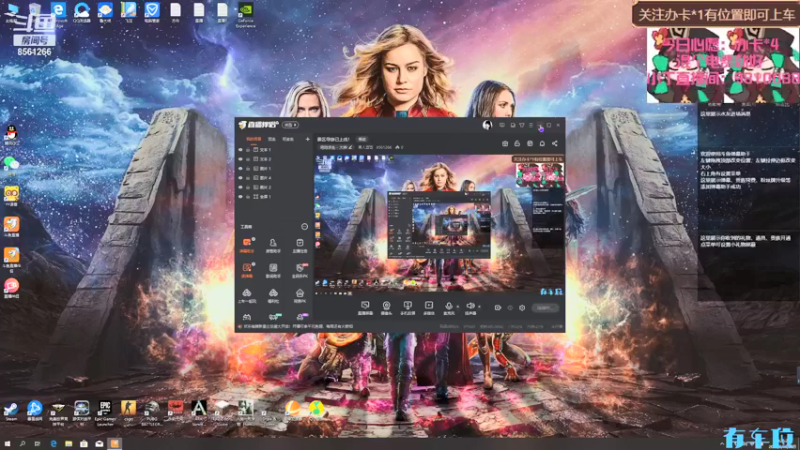
Task: Click the screenshot camera icon above preview
Action: (505, 143)
